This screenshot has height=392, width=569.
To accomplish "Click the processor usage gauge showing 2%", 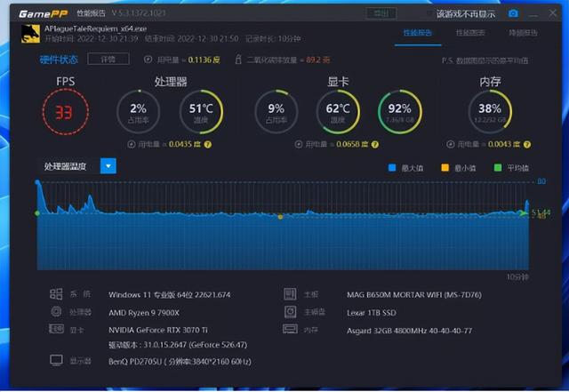I will pos(139,112).
